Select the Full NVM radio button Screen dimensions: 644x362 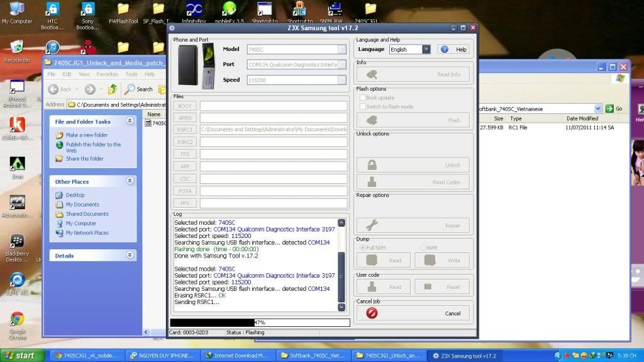(x=363, y=247)
